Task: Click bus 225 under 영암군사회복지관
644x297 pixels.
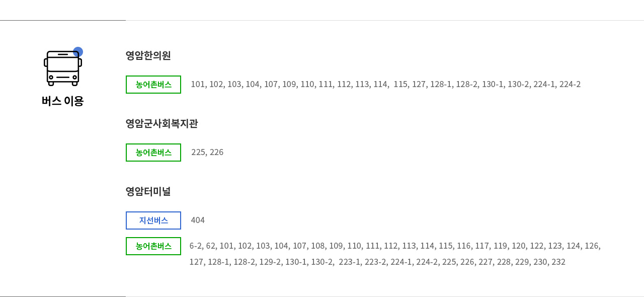Action: (x=198, y=153)
